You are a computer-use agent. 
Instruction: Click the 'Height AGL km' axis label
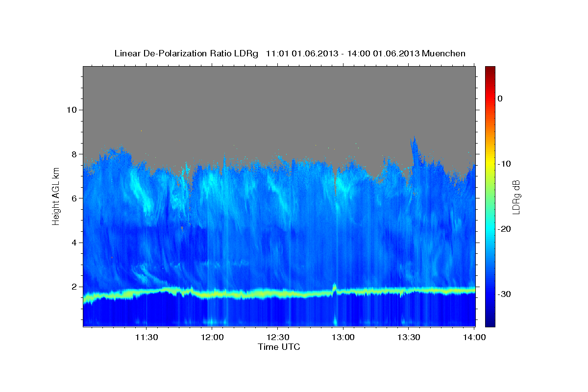coord(56,196)
